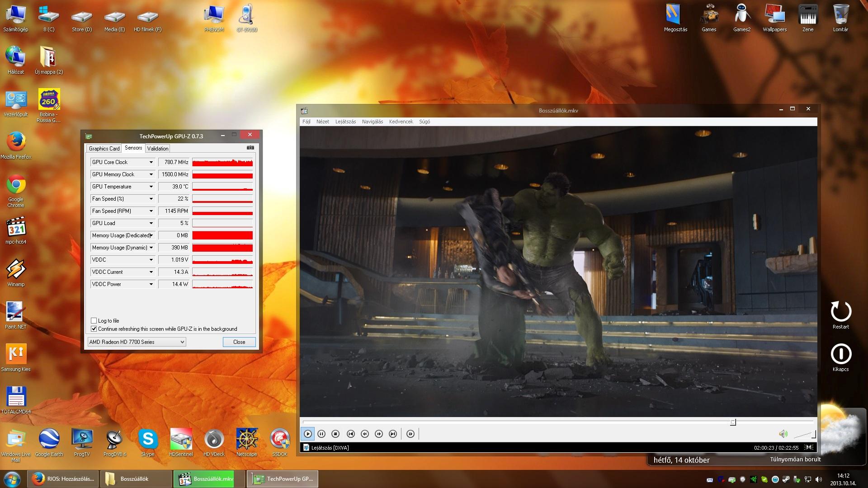Switch to Validation tab in GPU-Z
This screenshot has height=488, width=868.
point(158,148)
